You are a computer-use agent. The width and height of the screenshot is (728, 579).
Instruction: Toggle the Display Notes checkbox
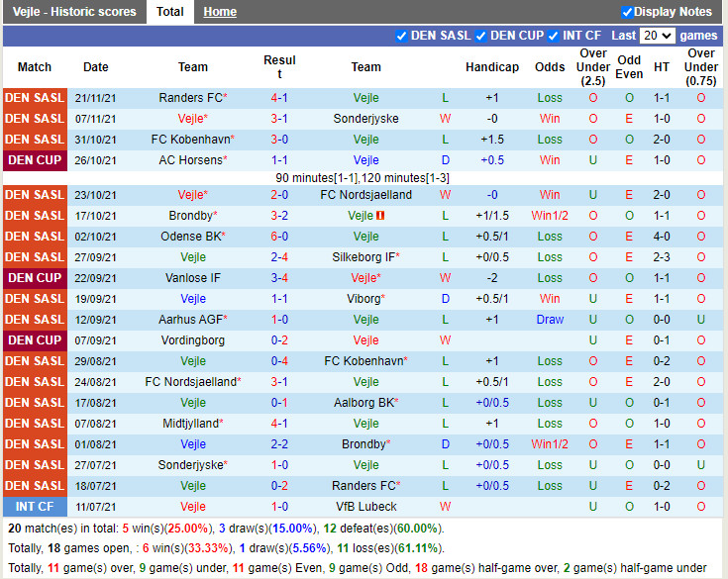click(627, 12)
